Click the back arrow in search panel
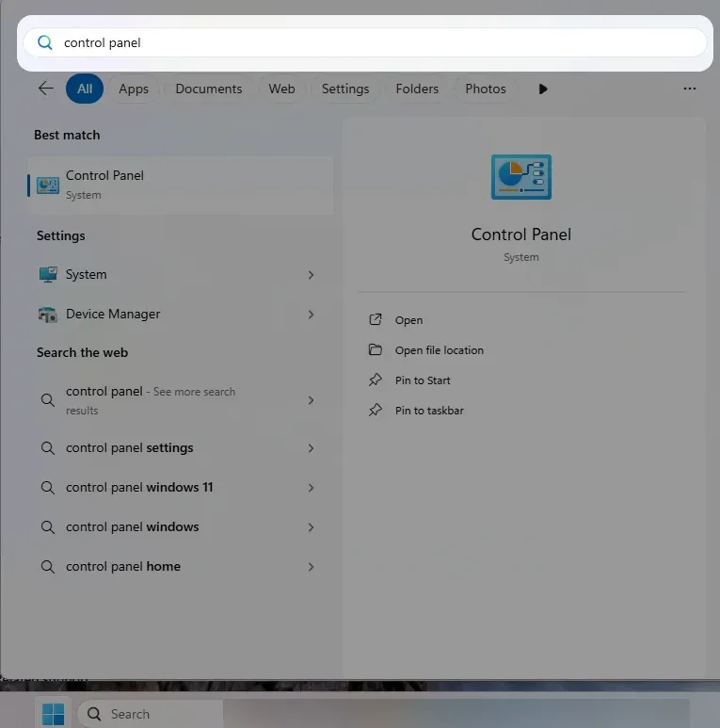The height and width of the screenshot is (728, 720). tap(45, 89)
